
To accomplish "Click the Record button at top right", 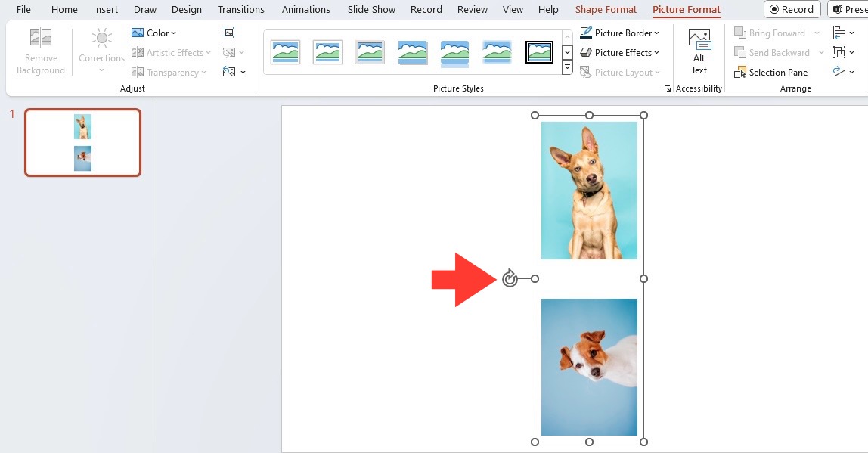I will (x=792, y=9).
